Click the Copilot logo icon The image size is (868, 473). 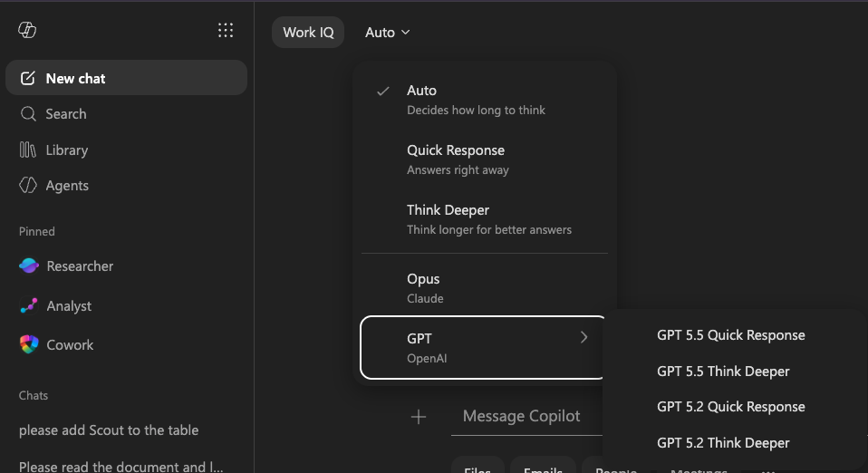point(27,30)
